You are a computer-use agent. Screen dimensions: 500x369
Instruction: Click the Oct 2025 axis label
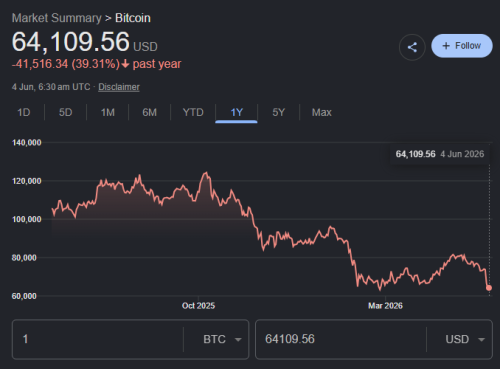[198, 306]
